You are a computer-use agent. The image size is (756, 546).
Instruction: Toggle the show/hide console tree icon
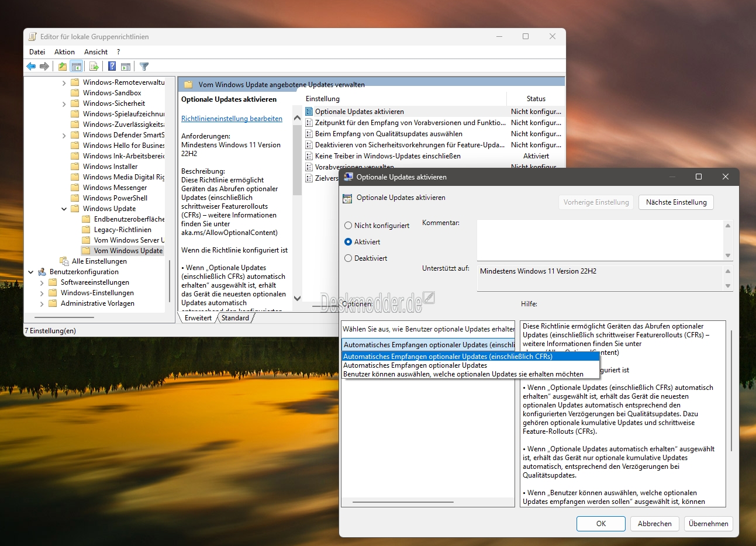[76, 67]
